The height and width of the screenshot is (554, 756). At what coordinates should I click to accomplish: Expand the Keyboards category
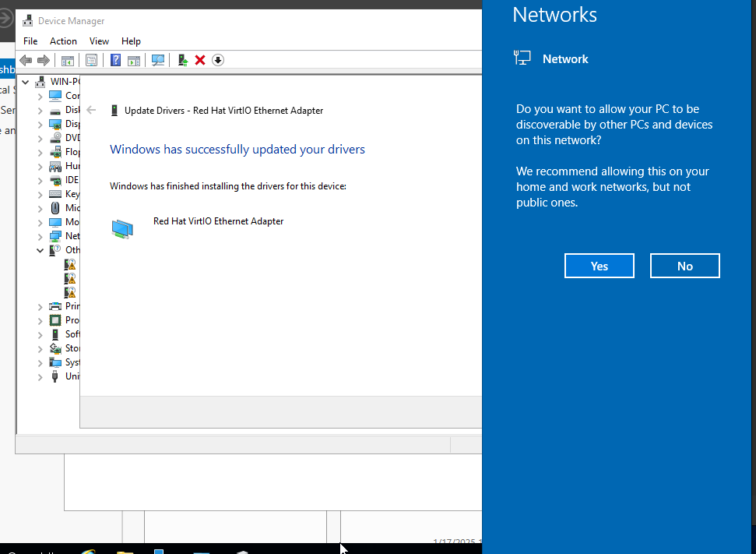pos(40,195)
